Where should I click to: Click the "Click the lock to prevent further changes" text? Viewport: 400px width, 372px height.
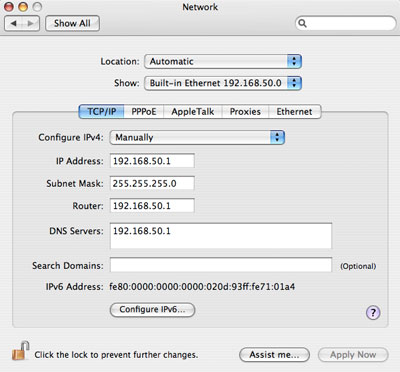[x=116, y=355]
